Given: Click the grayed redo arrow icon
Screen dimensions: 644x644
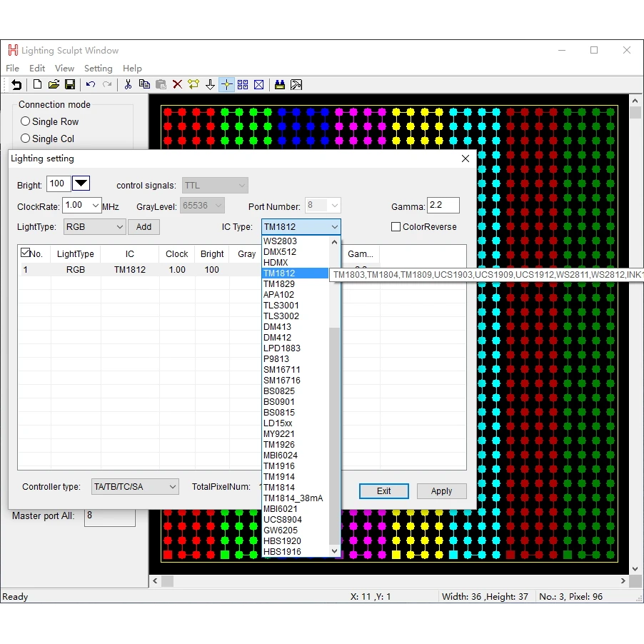Looking at the screenshot, I should point(107,85).
